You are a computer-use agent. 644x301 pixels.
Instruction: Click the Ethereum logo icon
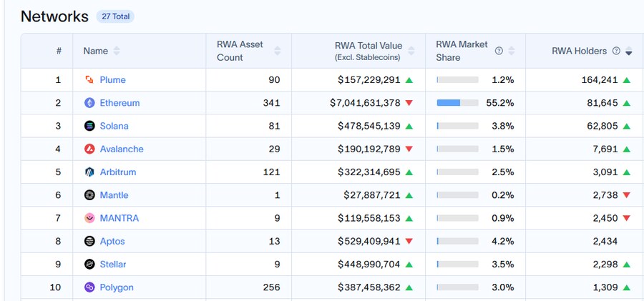89,103
